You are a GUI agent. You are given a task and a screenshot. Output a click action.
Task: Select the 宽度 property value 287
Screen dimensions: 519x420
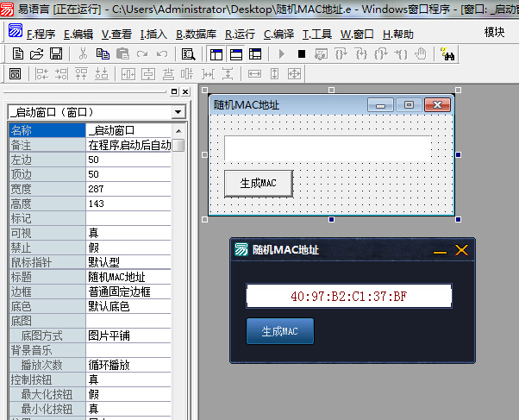pos(128,189)
